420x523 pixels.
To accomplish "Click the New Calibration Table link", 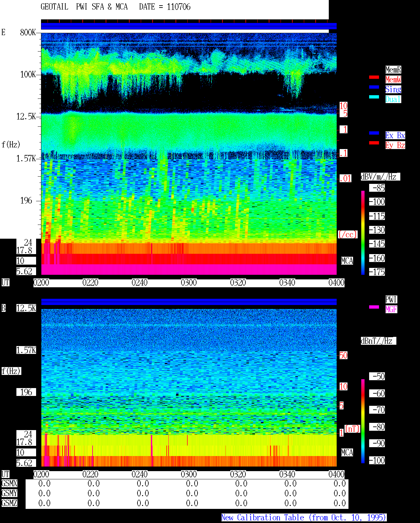I will coord(304,517).
